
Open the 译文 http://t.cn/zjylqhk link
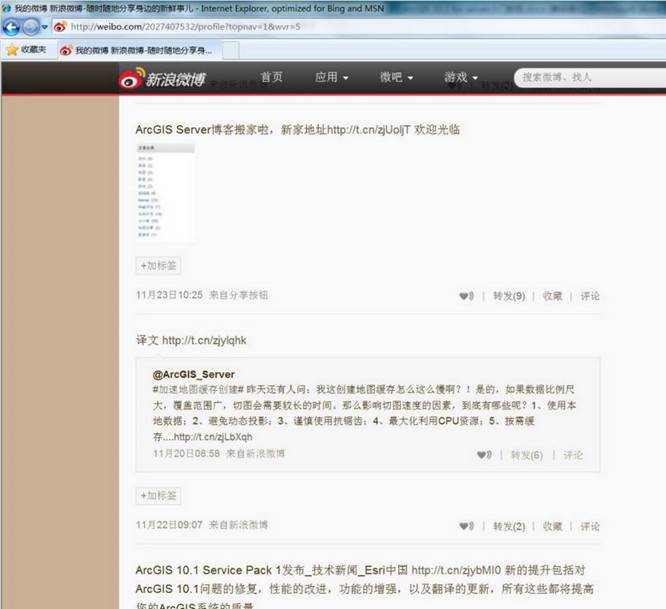[204, 341]
